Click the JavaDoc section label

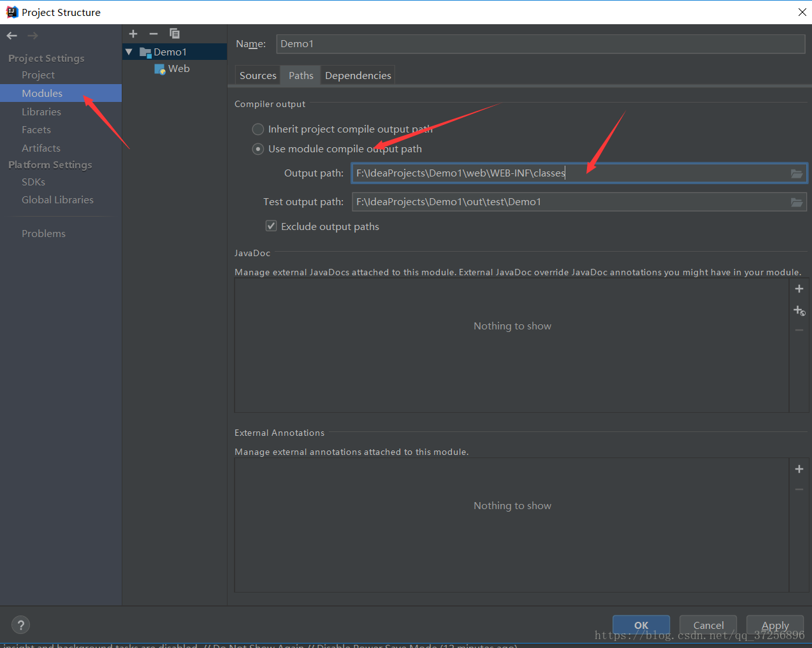tap(252, 254)
